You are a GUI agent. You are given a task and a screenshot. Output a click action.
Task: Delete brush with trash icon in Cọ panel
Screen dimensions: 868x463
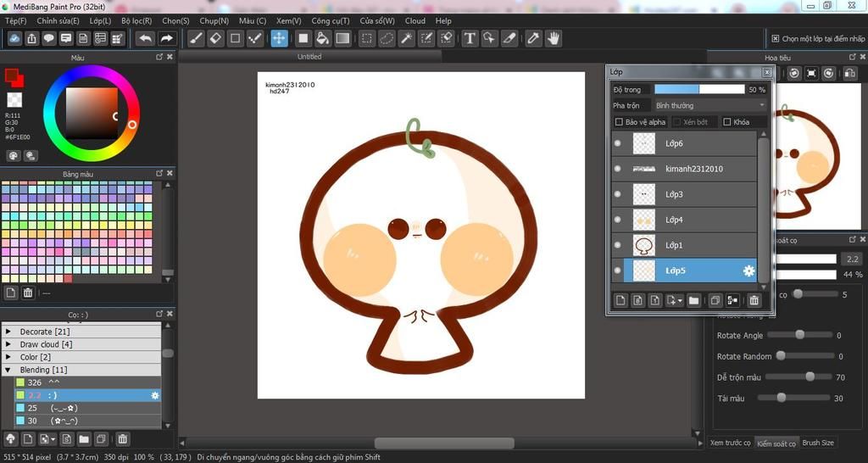(123, 439)
